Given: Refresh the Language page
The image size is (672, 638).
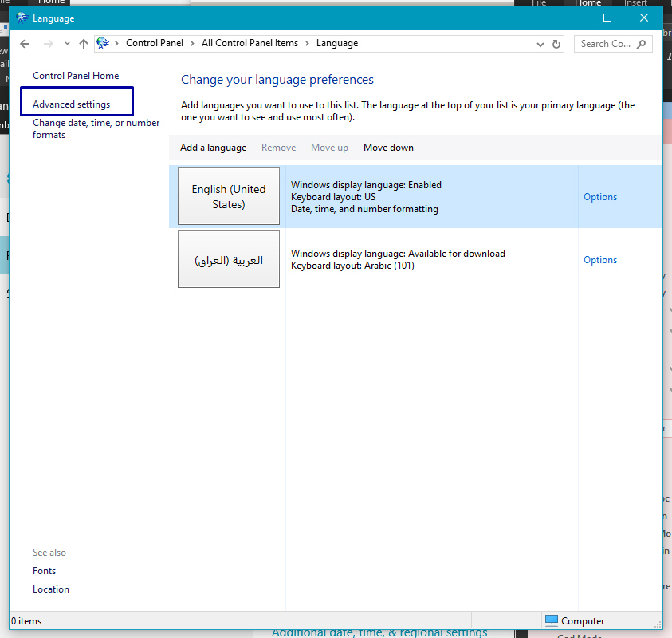Looking at the screenshot, I should pos(556,44).
